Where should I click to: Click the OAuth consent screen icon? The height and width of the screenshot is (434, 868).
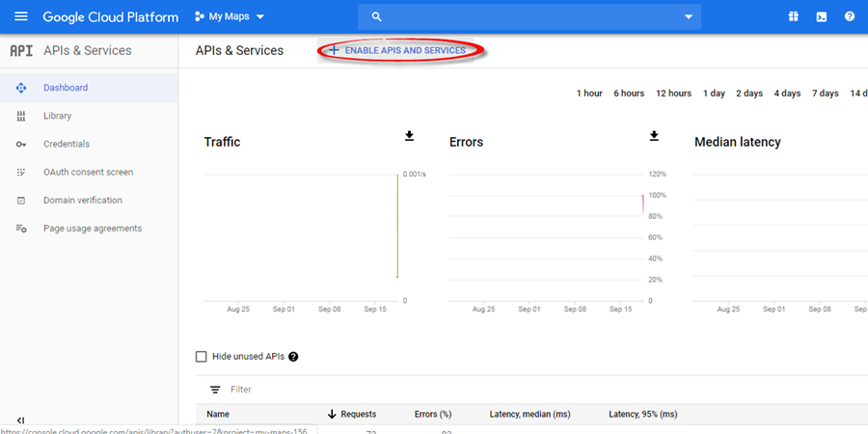21,173
